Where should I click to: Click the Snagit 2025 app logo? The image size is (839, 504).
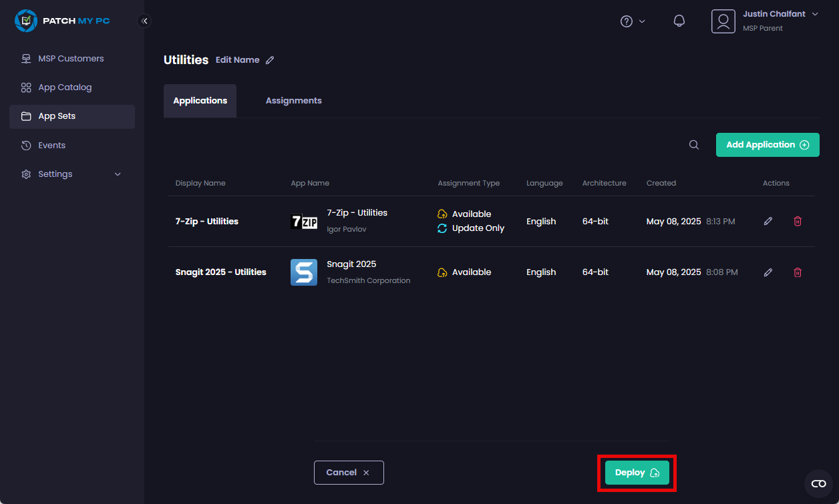(304, 272)
